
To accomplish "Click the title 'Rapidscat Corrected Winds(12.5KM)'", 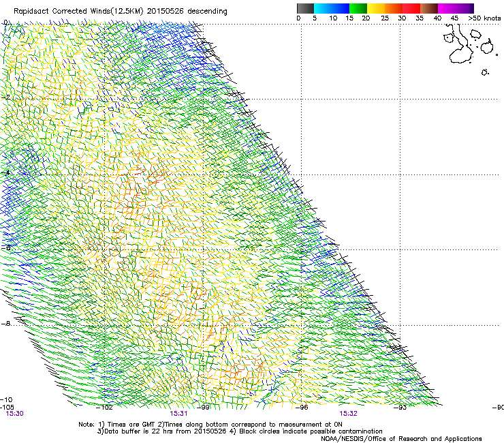I will tap(78, 12).
